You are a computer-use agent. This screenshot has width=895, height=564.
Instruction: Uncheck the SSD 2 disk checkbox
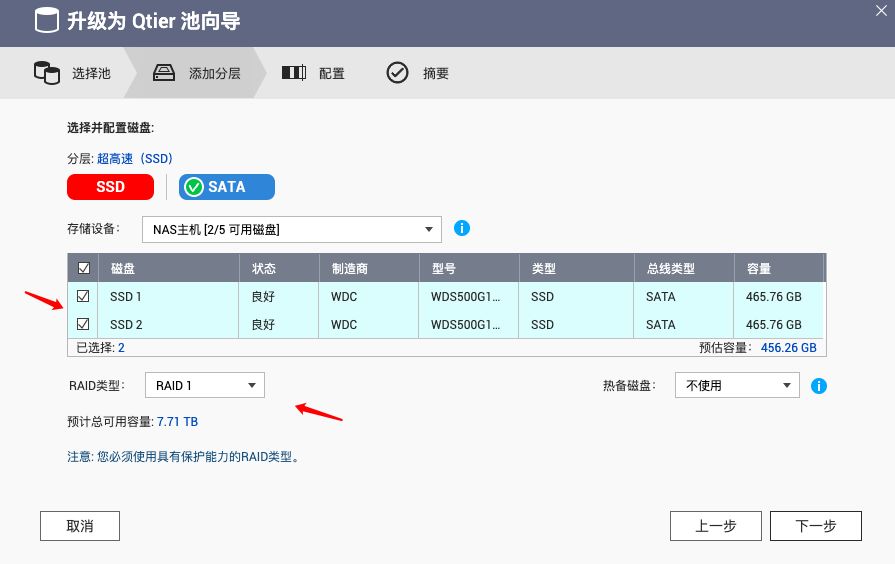[x=83, y=324]
